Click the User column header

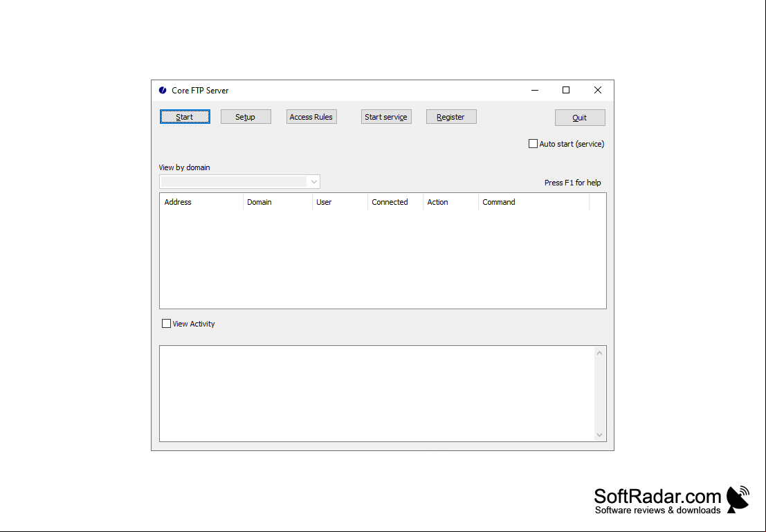pos(340,202)
